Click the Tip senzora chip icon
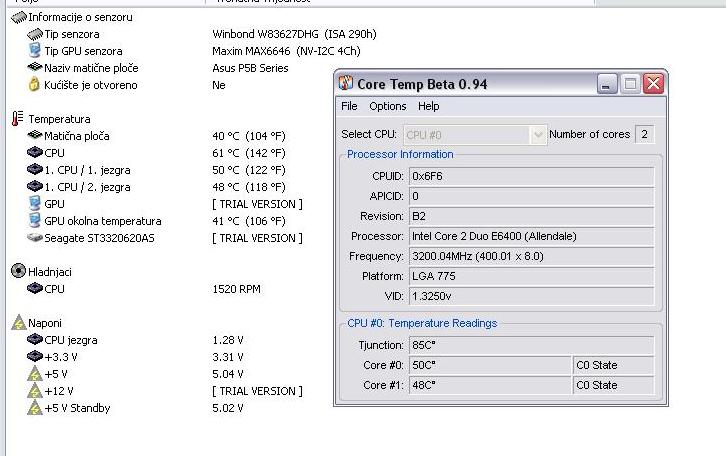Screen dimensions: 726x456 pos(35,34)
